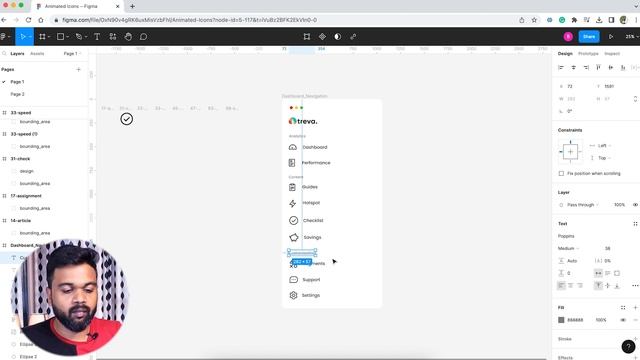Click the Align horizontal centers icon

click(573, 67)
